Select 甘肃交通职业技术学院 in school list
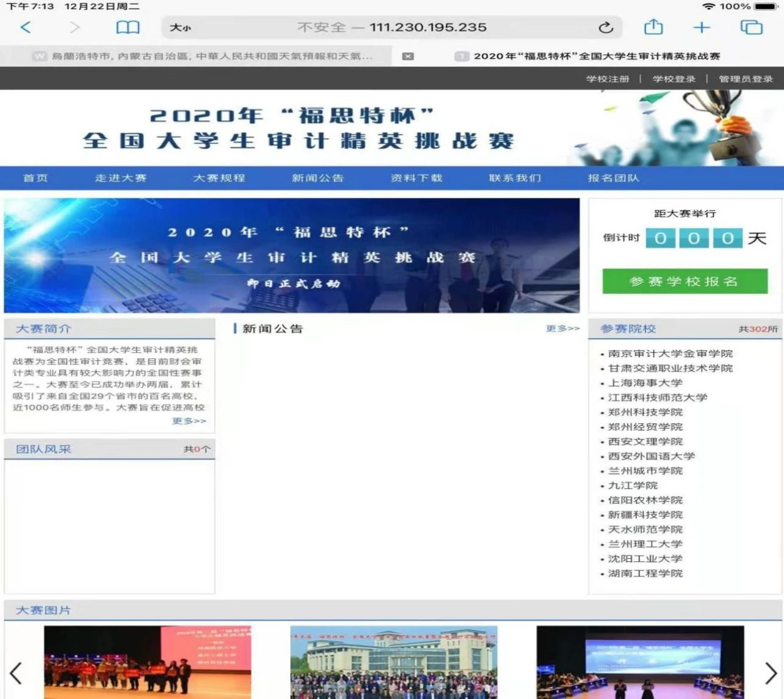The width and height of the screenshot is (784, 699). [x=670, y=369]
